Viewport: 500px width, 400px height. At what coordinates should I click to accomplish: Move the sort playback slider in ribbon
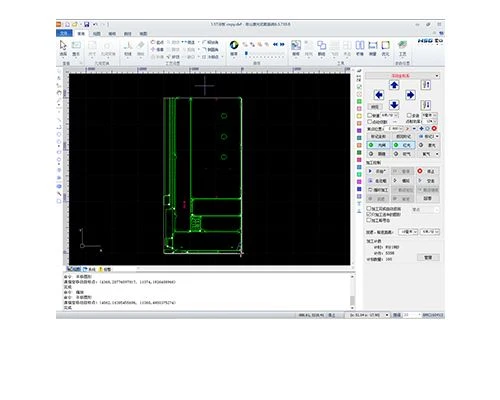point(246,53)
